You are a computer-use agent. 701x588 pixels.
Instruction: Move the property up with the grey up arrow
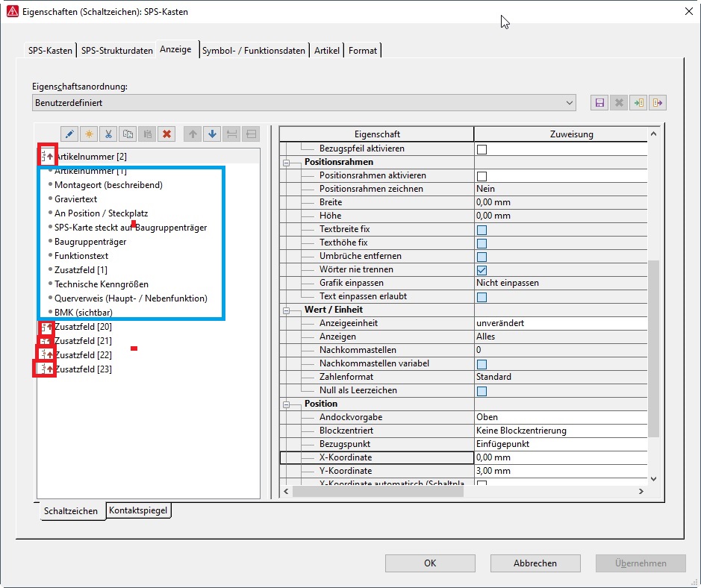coord(193,134)
